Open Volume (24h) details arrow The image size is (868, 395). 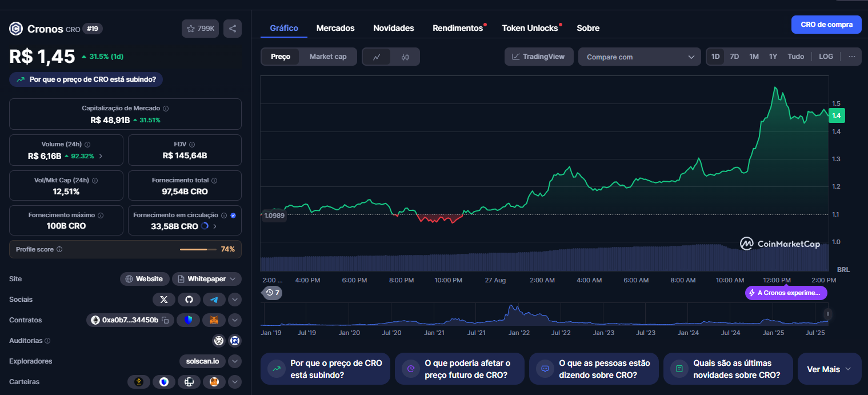click(101, 156)
